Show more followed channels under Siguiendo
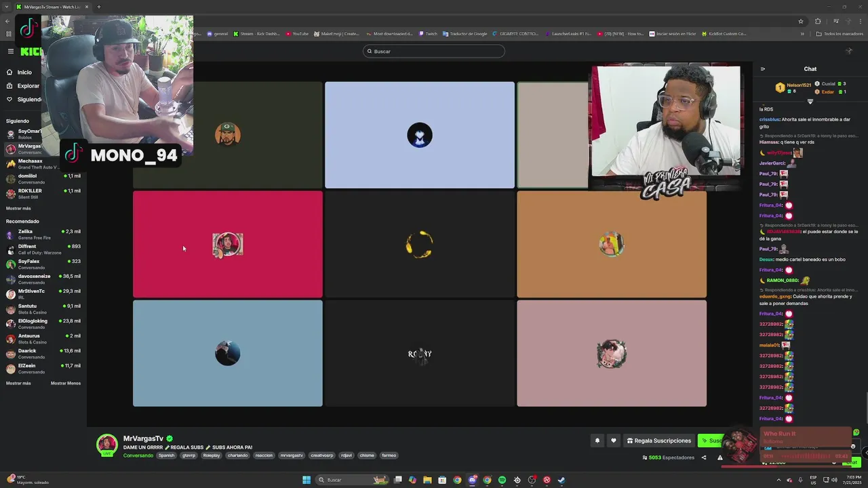The width and height of the screenshot is (868, 488). click(x=18, y=208)
